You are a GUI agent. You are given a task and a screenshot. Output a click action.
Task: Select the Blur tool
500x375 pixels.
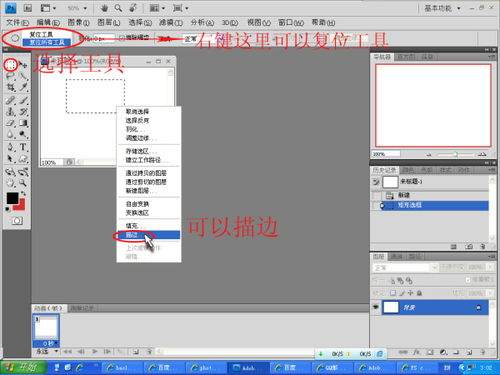[11, 134]
